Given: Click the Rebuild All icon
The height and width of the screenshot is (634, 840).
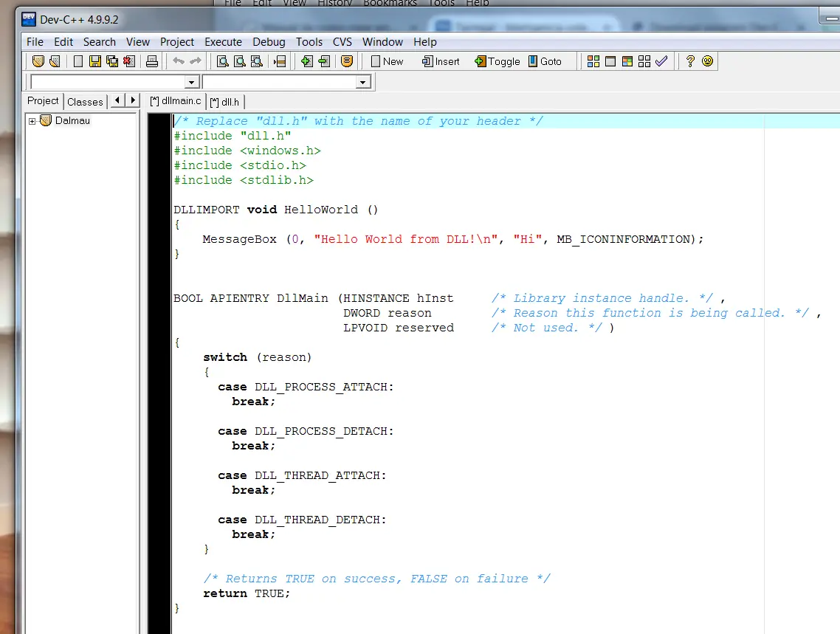Looking at the screenshot, I should point(644,61).
